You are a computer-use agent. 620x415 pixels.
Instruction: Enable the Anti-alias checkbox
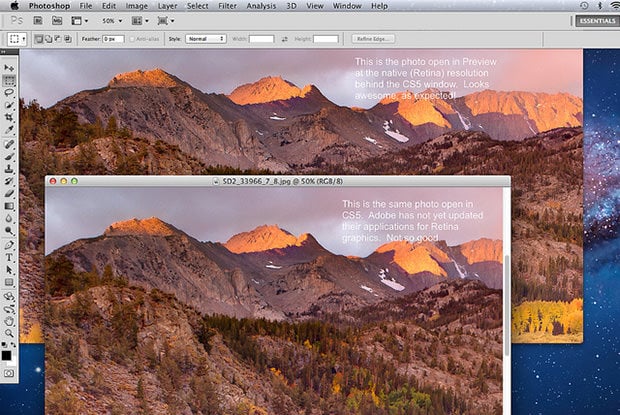(132, 39)
